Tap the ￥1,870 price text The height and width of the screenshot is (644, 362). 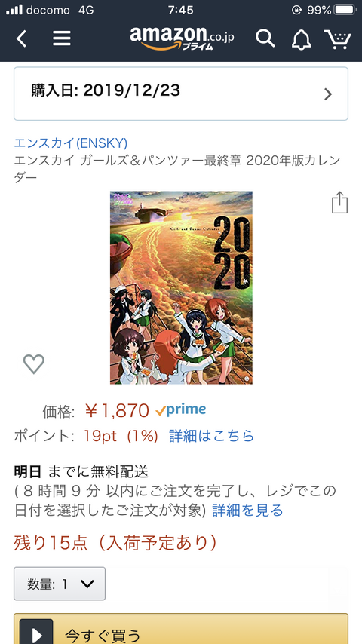pos(117,410)
